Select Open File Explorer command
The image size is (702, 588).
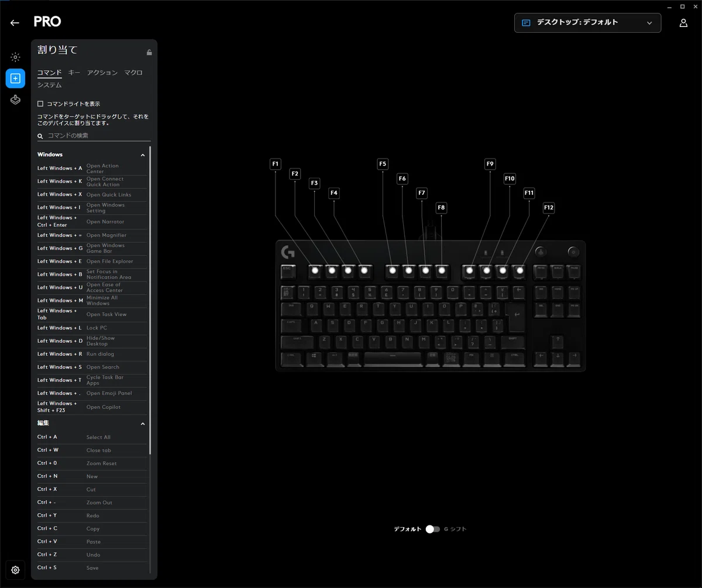[92, 262]
